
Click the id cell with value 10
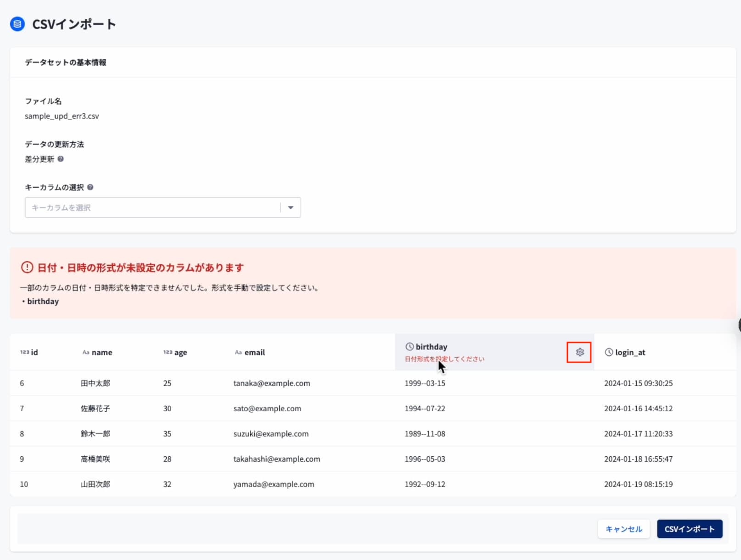click(x=24, y=484)
